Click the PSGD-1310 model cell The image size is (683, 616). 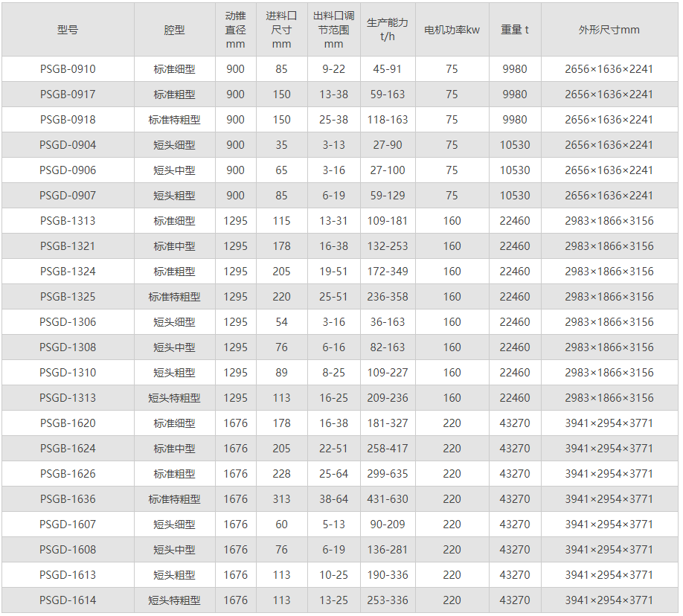point(68,373)
